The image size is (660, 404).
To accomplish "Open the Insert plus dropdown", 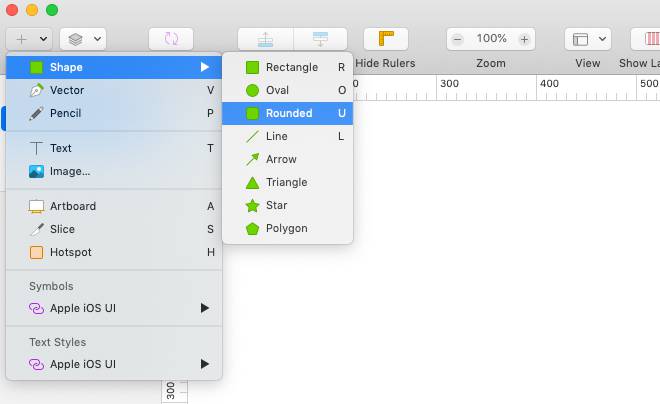I will (x=29, y=39).
